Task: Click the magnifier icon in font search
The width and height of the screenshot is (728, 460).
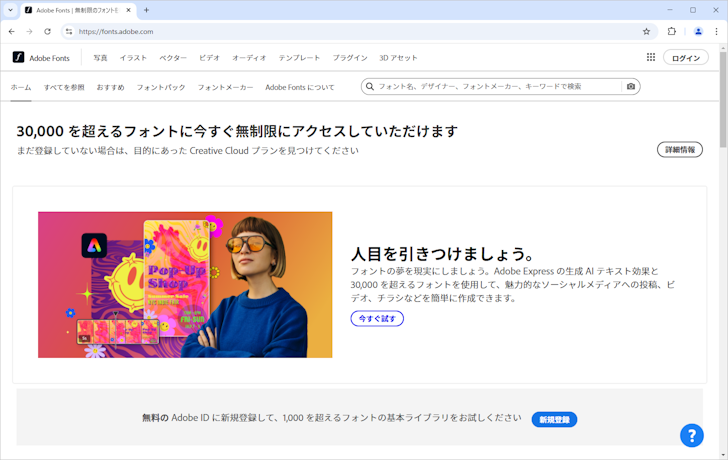Action: [370, 86]
